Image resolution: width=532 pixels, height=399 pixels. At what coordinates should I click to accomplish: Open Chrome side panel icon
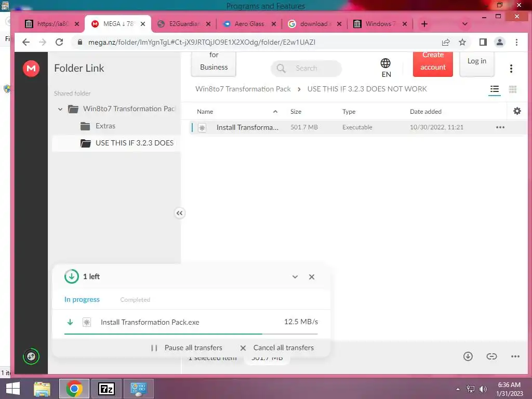click(483, 42)
